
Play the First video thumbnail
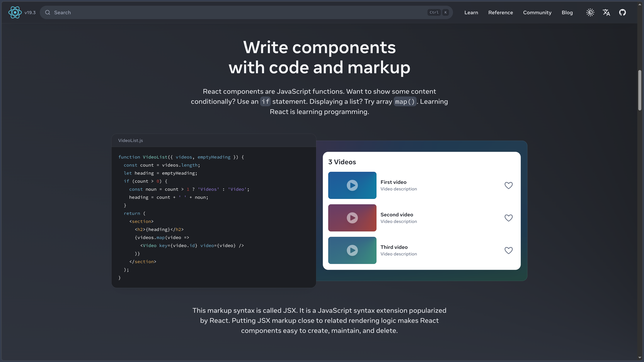click(x=352, y=185)
